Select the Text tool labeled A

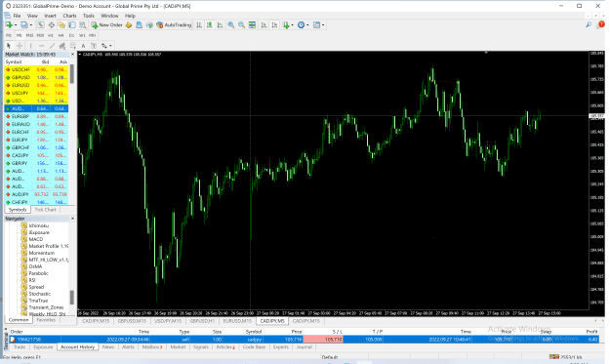pos(83,46)
